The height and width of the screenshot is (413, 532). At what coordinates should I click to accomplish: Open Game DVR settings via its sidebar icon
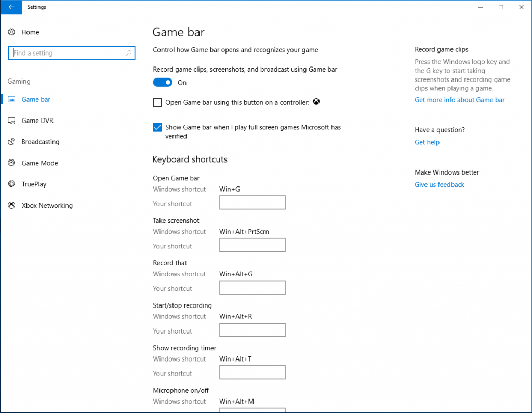(11, 121)
